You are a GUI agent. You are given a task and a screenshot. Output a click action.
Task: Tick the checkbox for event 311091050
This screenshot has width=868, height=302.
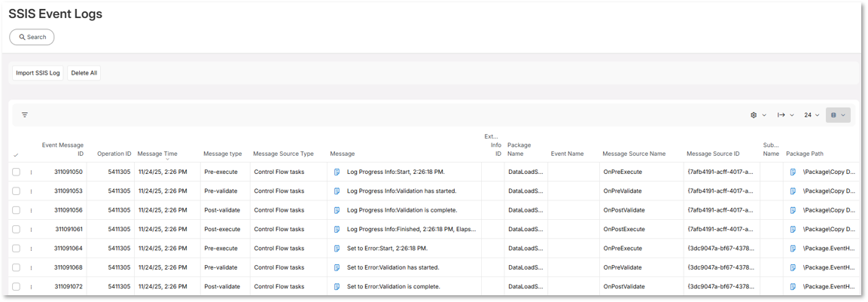coord(16,172)
